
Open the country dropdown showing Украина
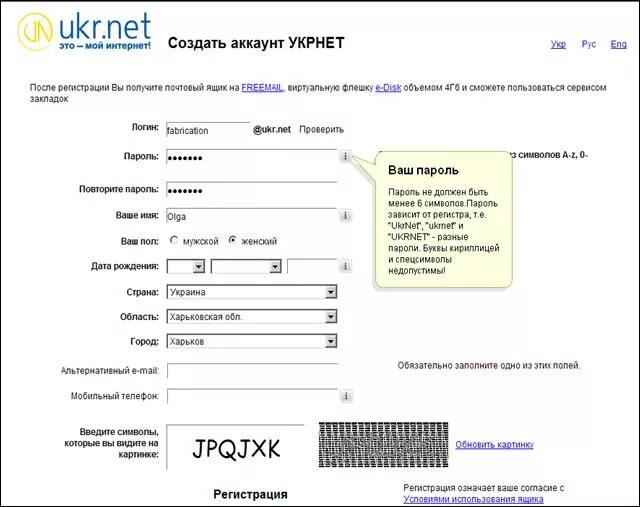(x=251, y=292)
